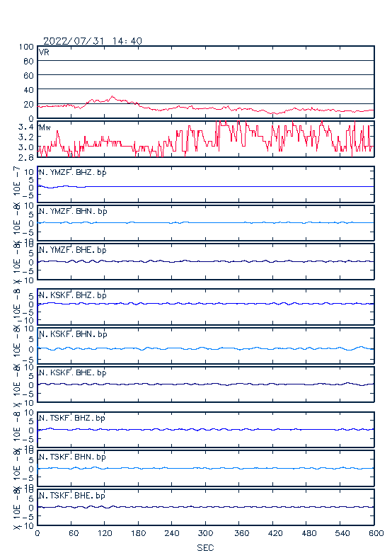Click the N.TSKF.BHN.bp trace label
Screen dimensions: 392x553
(72, 457)
